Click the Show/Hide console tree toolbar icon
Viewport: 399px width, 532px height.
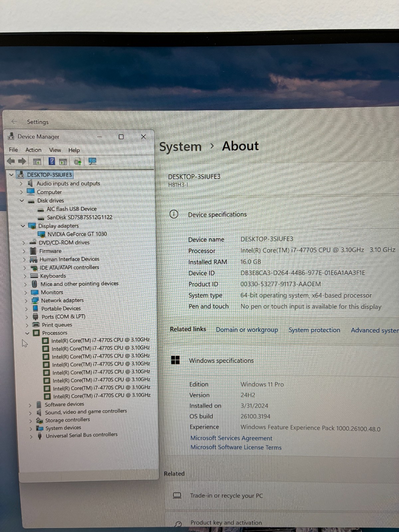pyautogui.click(x=37, y=162)
